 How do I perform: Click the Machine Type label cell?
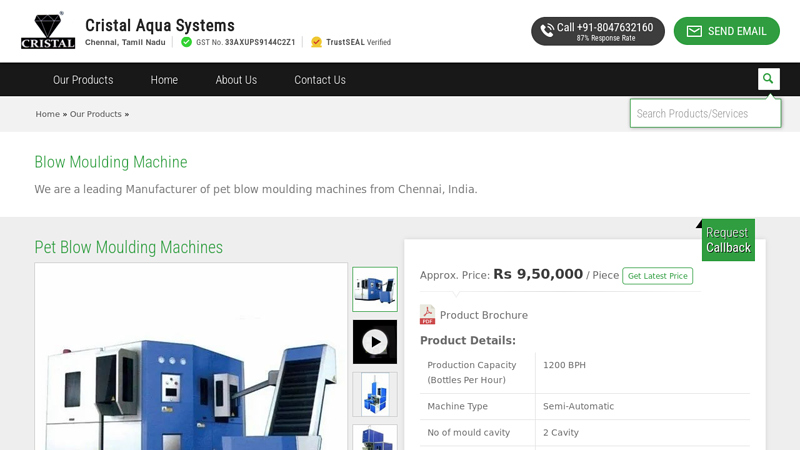[x=478, y=406]
